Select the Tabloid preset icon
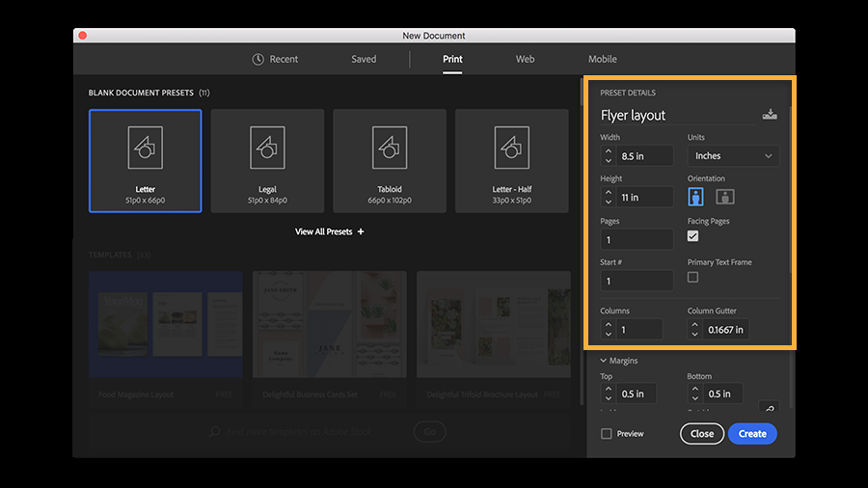868x488 pixels. [x=390, y=148]
